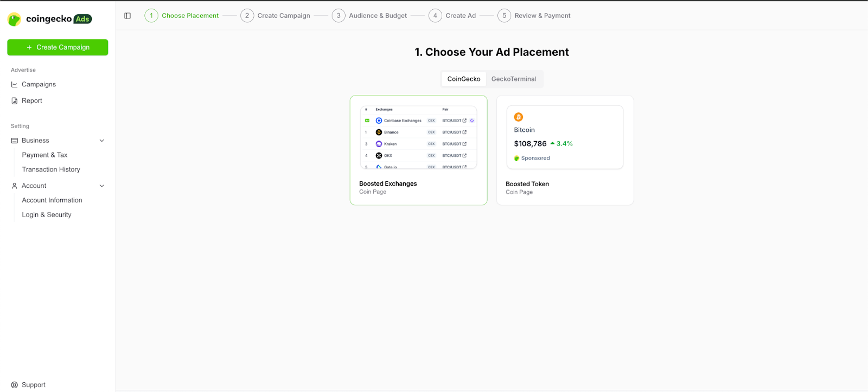The width and height of the screenshot is (868, 392).
Task: Go to Audience & Budget step
Action: [x=378, y=16]
